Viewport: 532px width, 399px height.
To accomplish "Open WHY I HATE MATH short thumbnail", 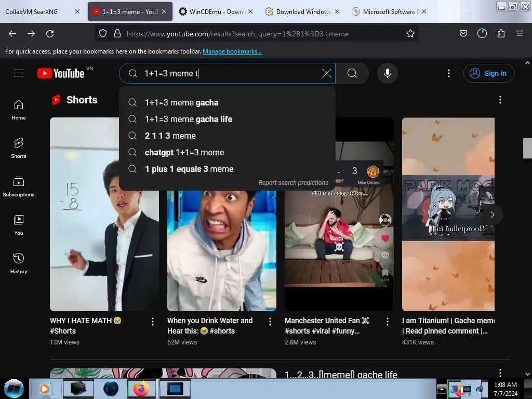I will pos(104,214).
